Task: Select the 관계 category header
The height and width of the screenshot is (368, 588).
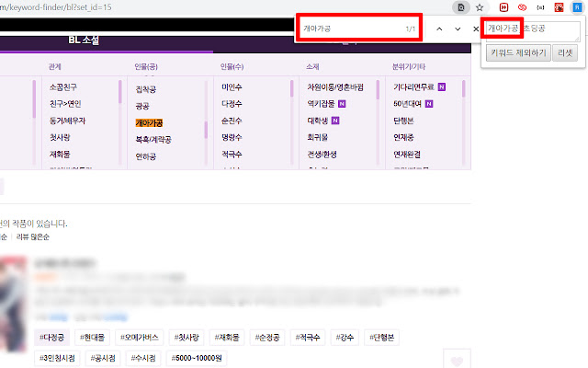Action: (55, 67)
